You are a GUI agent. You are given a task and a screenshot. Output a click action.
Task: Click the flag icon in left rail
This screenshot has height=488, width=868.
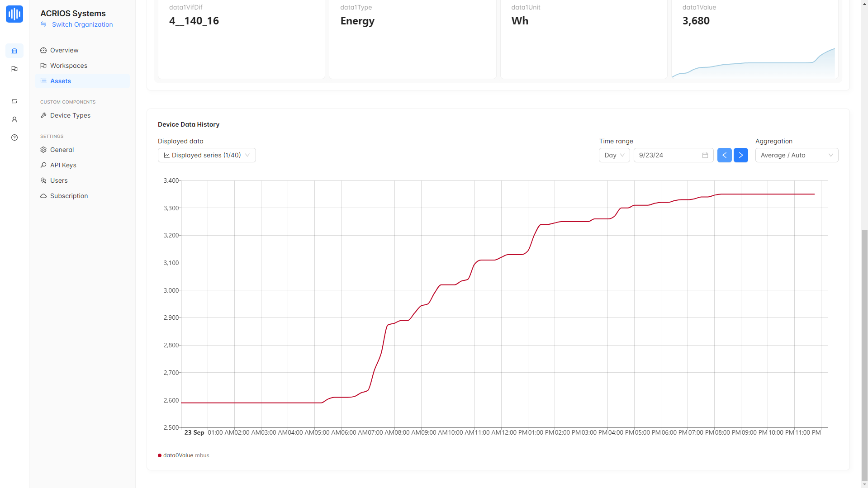coord(14,69)
